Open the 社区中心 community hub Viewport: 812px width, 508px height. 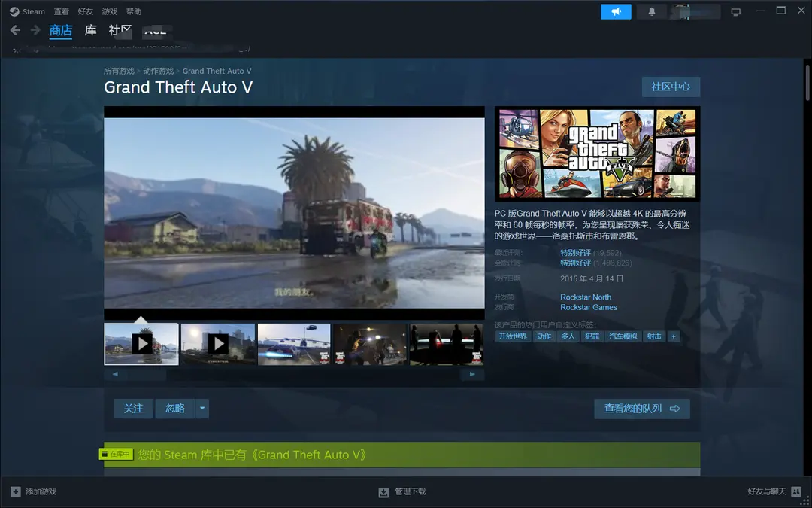tap(671, 87)
